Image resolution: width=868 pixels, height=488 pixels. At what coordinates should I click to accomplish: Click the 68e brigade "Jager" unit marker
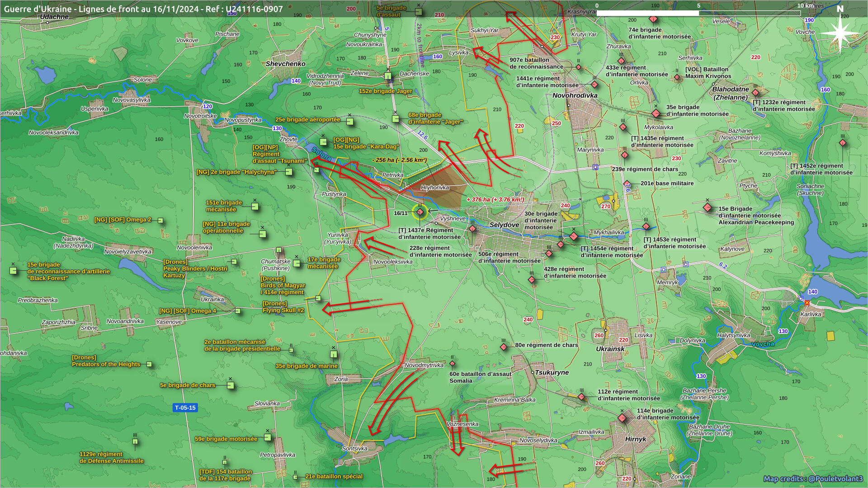(x=396, y=119)
